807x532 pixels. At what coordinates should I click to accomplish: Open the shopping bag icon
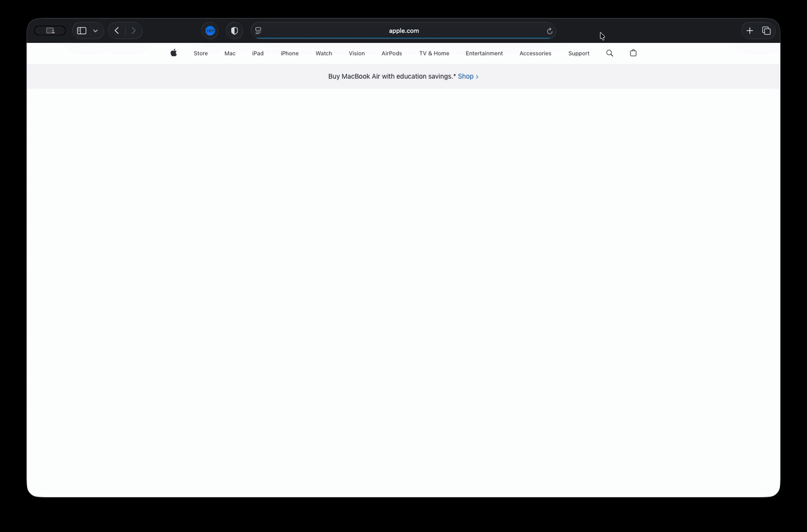click(633, 53)
